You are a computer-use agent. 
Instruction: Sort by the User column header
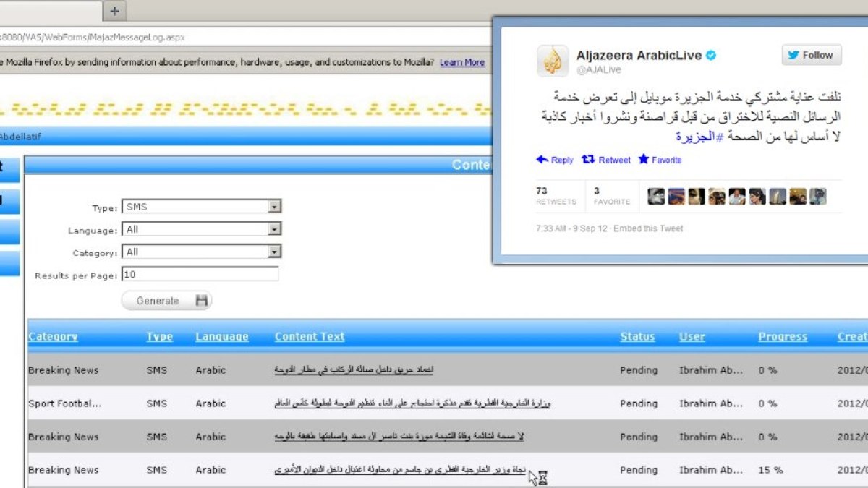coord(692,336)
